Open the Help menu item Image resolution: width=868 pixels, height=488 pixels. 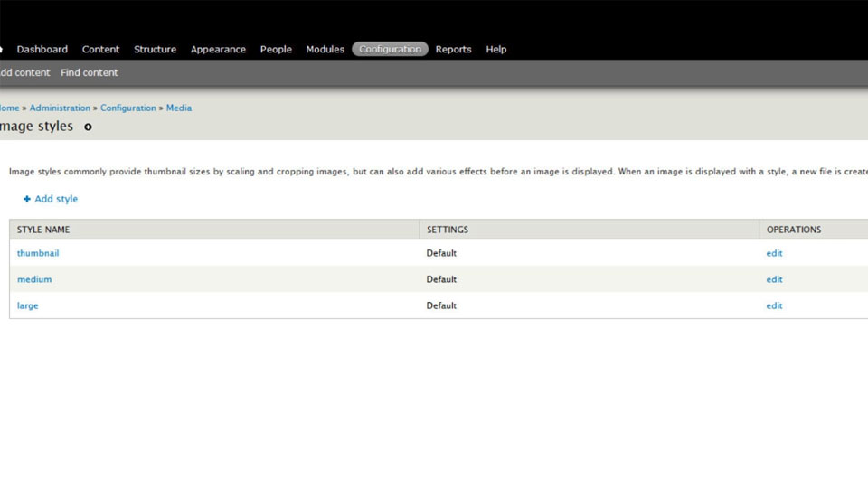click(496, 49)
